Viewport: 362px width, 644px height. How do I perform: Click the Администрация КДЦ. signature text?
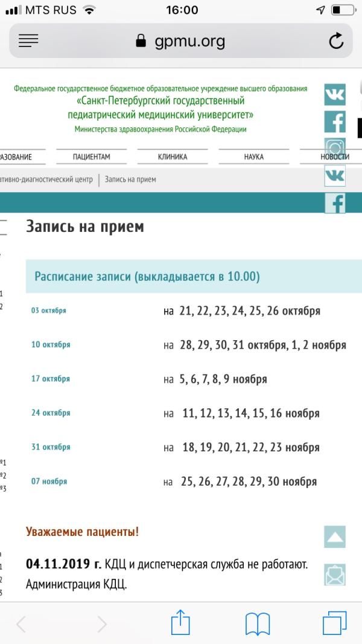coord(76,584)
